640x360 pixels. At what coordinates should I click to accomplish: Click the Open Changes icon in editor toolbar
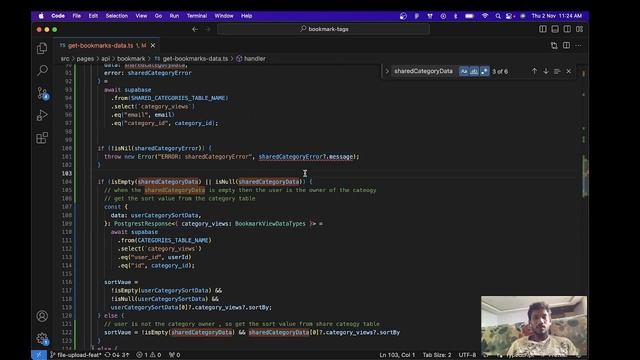click(554, 45)
